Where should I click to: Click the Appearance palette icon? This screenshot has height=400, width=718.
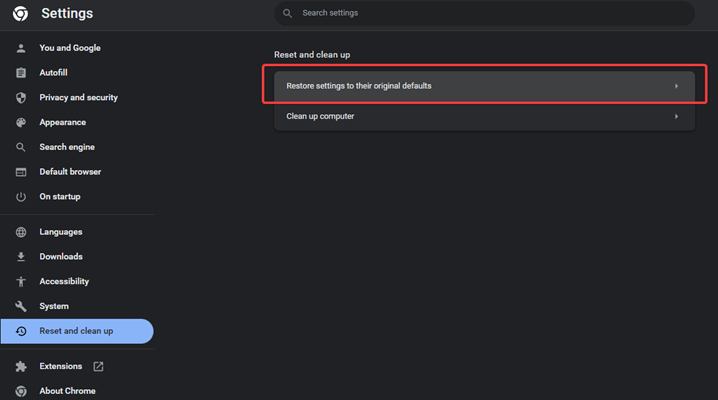coord(21,123)
